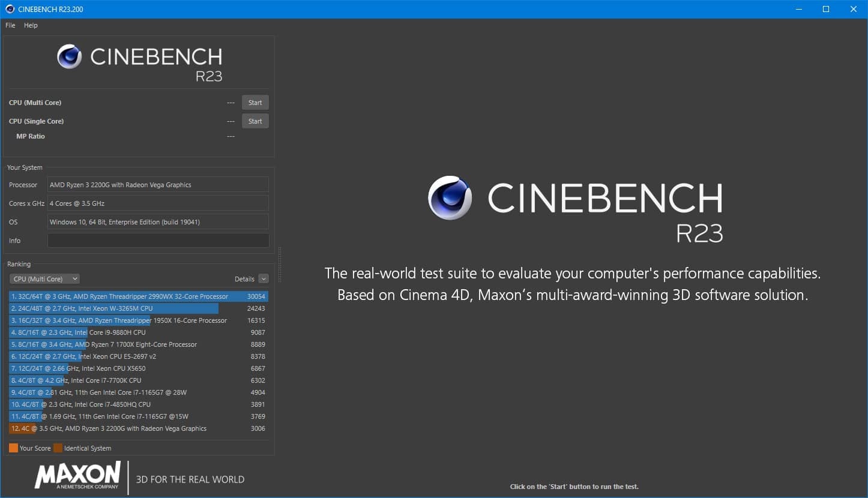Maximize the Cinebench window

click(x=826, y=9)
